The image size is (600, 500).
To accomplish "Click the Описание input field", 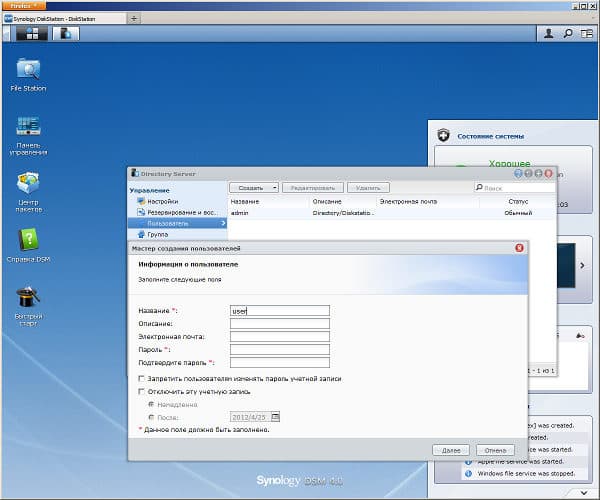I will [x=280, y=324].
